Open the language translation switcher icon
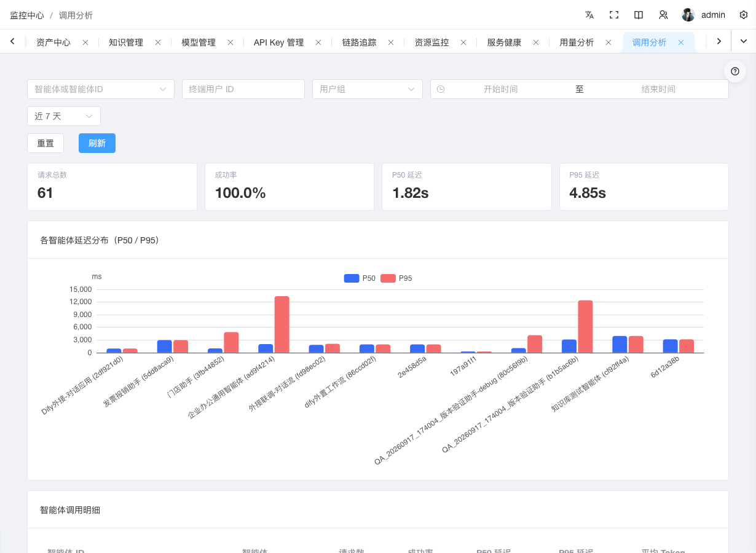The image size is (756, 553). click(x=589, y=15)
